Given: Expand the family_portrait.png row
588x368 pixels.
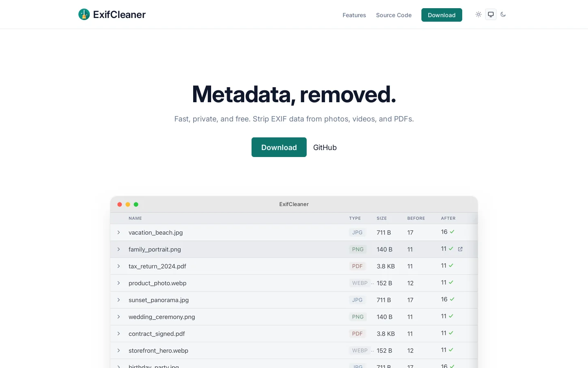Looking at the screenshot, I should 119,249.
